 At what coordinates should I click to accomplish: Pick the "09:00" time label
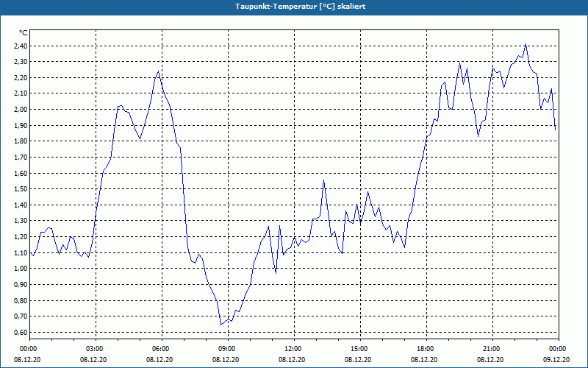pyautogui.click(x=228, y=349)
